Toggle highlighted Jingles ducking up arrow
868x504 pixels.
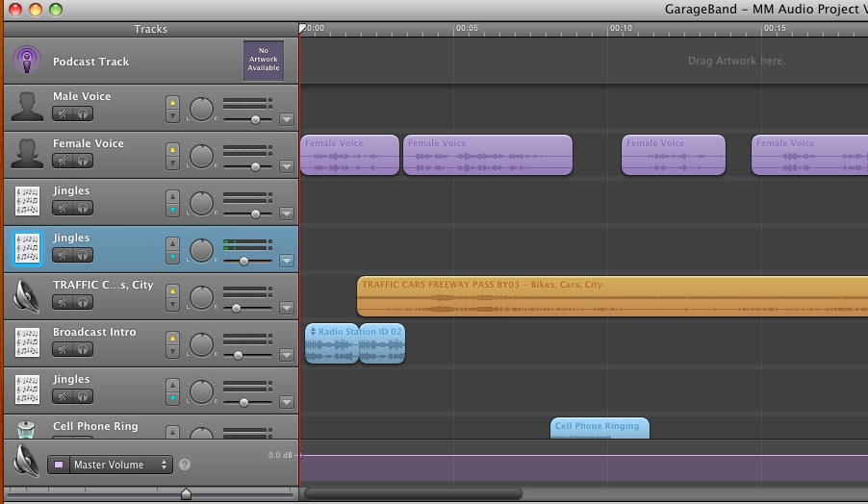point(172,243)
